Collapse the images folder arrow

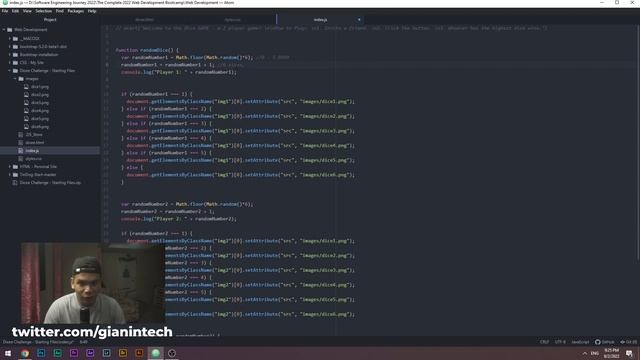coord(15,79)
